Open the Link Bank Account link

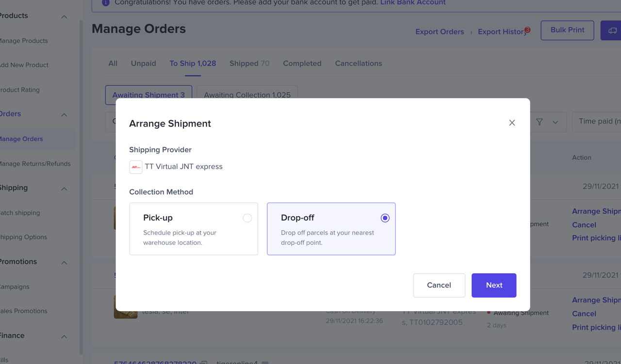click(412, 3)
